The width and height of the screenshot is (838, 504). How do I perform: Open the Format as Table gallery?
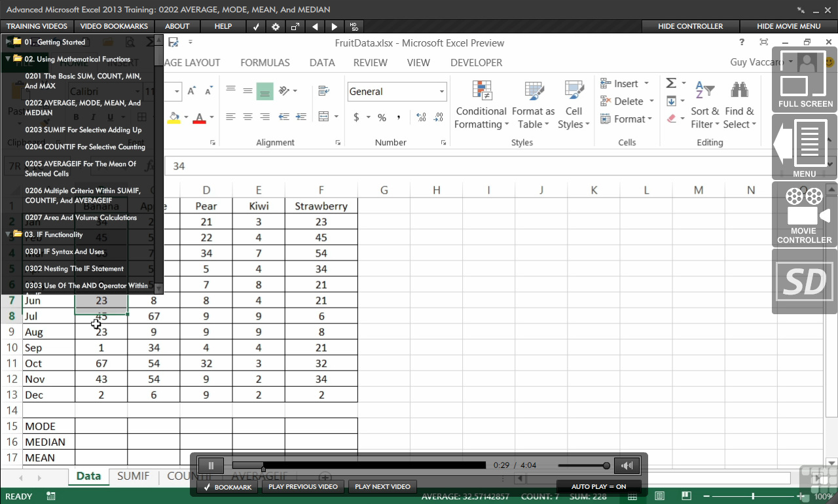click(x=533, y=105)
